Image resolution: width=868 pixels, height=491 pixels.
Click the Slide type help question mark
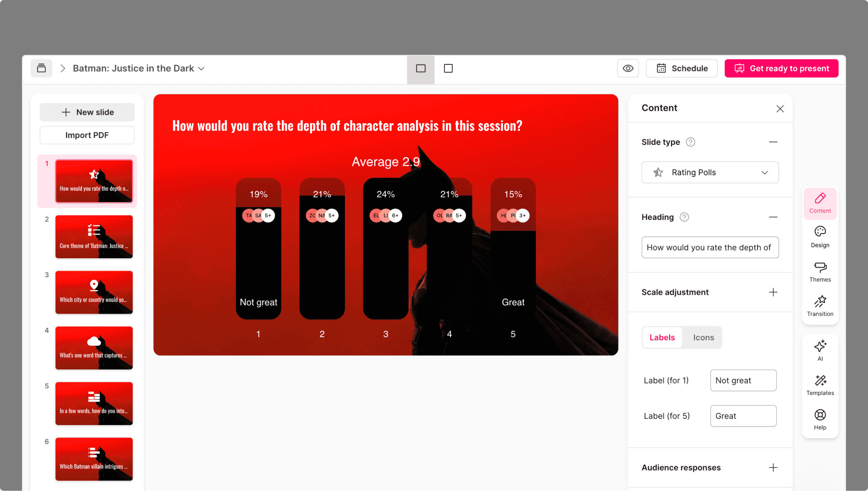(690, 142)
